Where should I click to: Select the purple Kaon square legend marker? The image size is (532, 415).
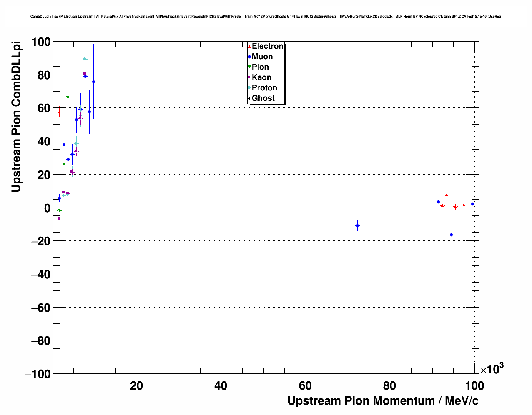pyautogui.click(x=249, y=77)
